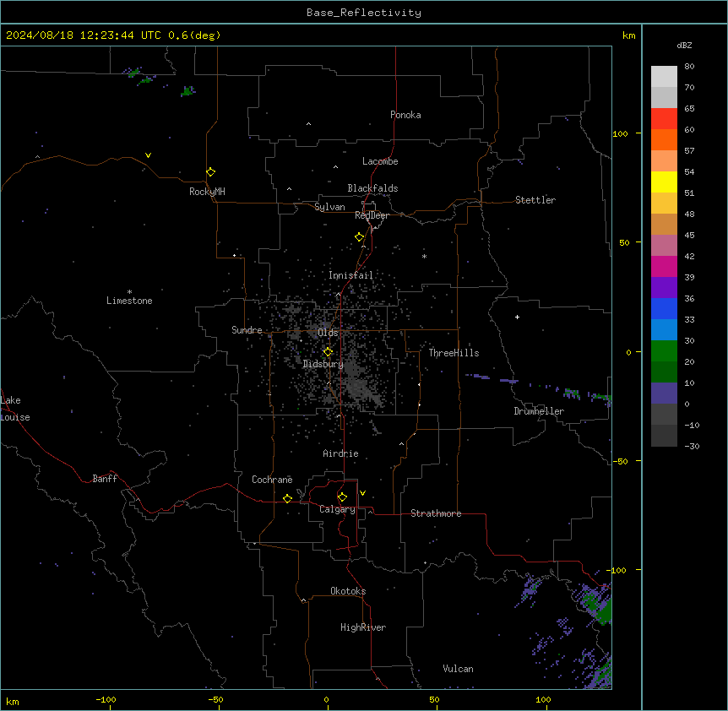Viewport: 728px width, 711px height.
Task: Click the Calgary label
Action: coord(337,509)
